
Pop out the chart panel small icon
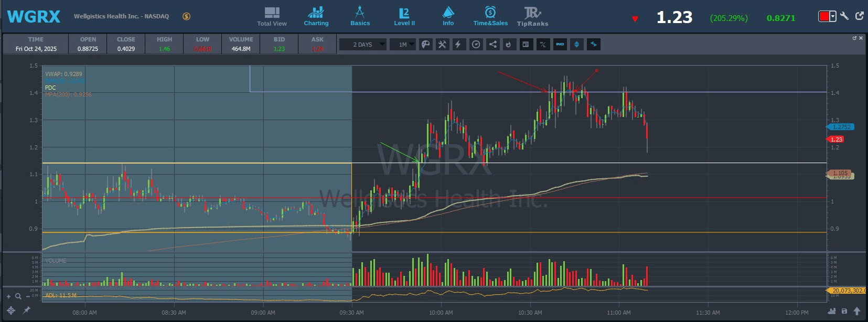(x=854, y=38)
